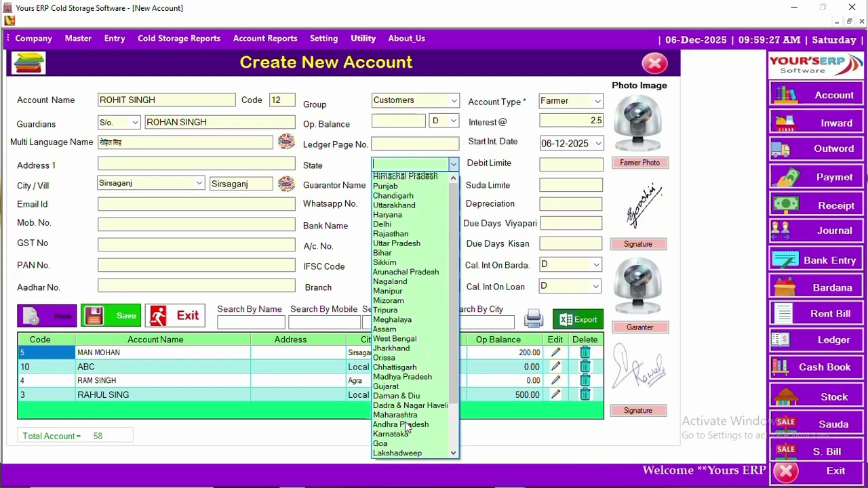
Task: Open the Cold Storage Reports menu
Action: (x=179, y=39)
